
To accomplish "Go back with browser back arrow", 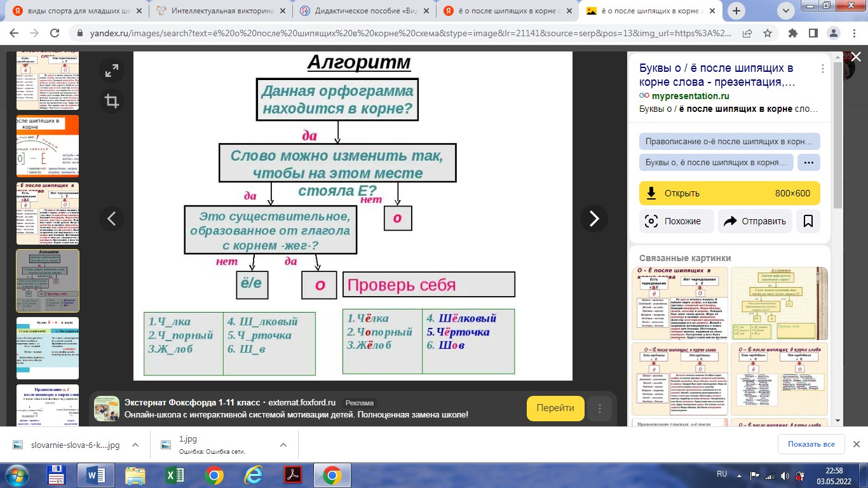I will tap(15, 33).
